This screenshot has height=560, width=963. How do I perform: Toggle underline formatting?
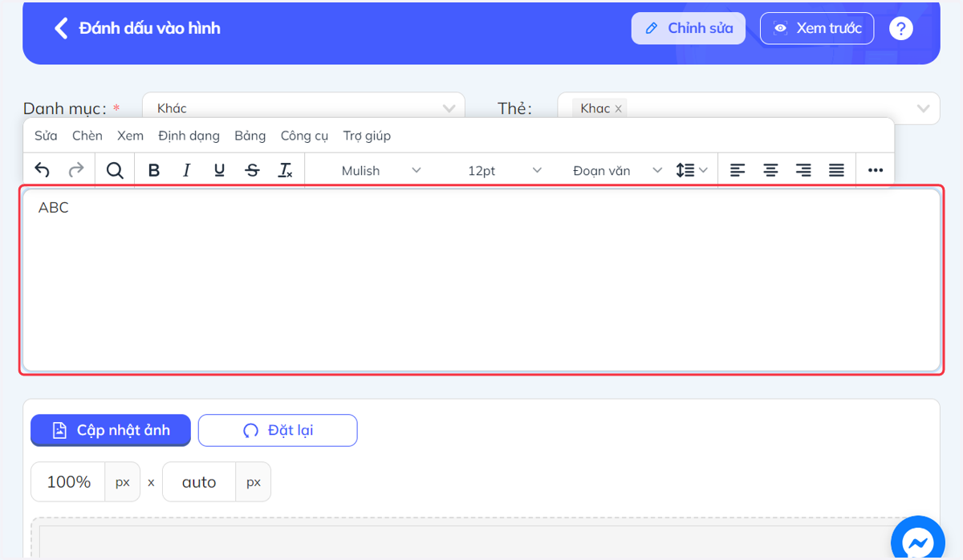(219, 170)
